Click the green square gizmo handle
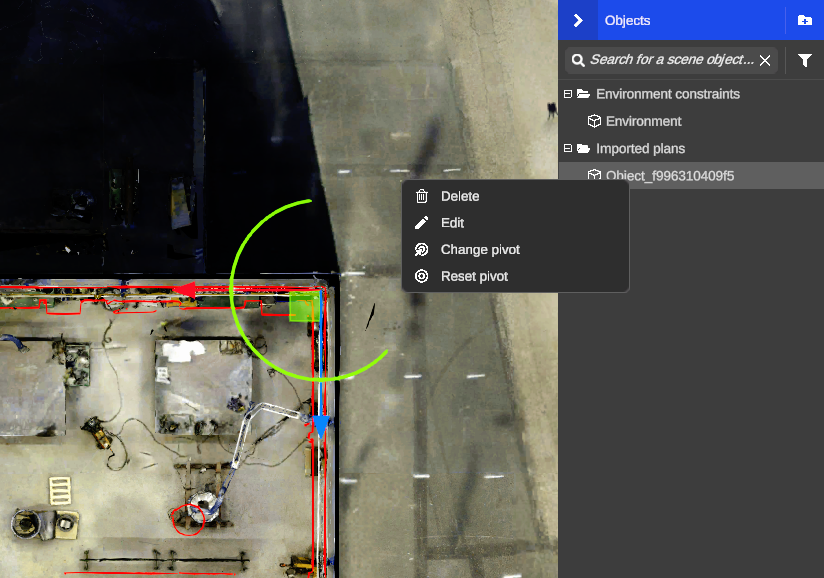 pos(303,307)
